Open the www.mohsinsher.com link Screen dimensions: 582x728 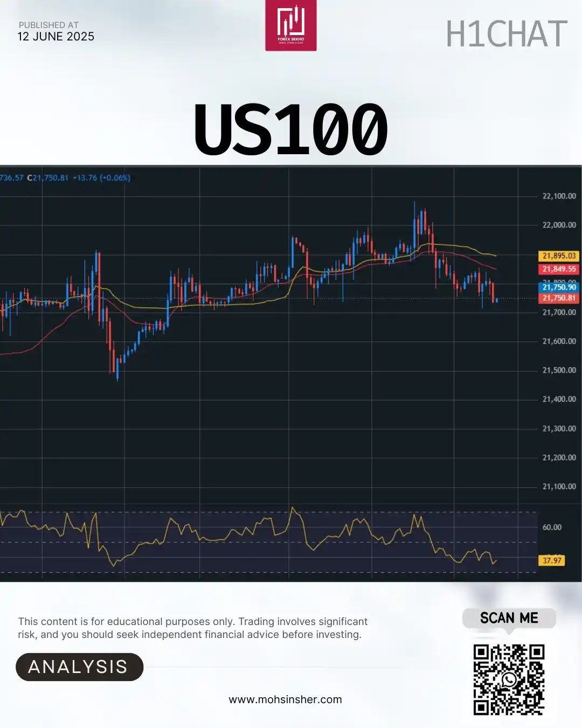[285, 699]
